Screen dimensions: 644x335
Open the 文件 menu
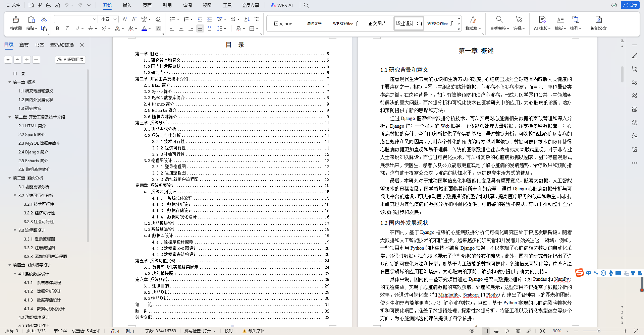pyautogui.click(x=13, y=5)
